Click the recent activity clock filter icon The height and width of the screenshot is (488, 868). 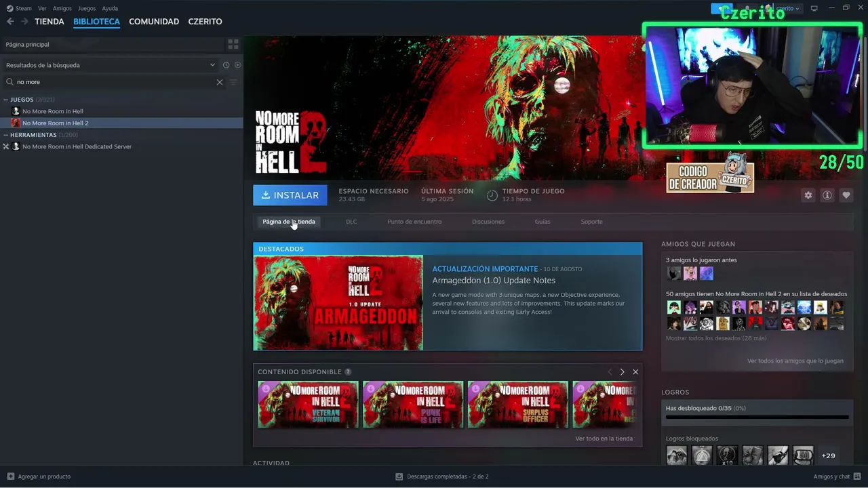click(x=226, y=65)
